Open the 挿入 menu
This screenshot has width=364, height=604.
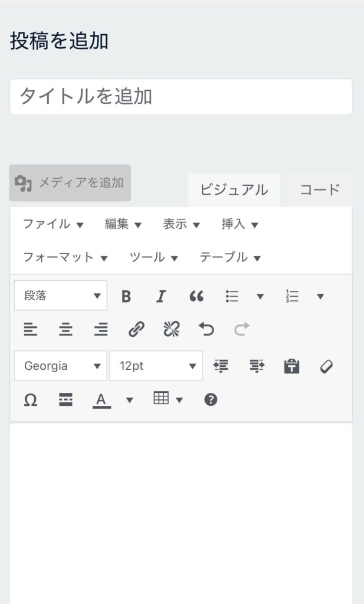(x=240, y=224)
